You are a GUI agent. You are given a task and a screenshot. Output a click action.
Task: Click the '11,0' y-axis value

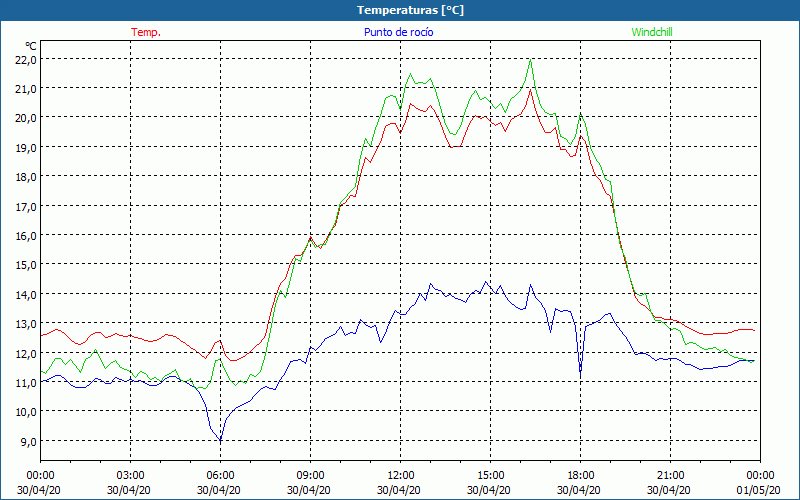(x=27, y=383)
